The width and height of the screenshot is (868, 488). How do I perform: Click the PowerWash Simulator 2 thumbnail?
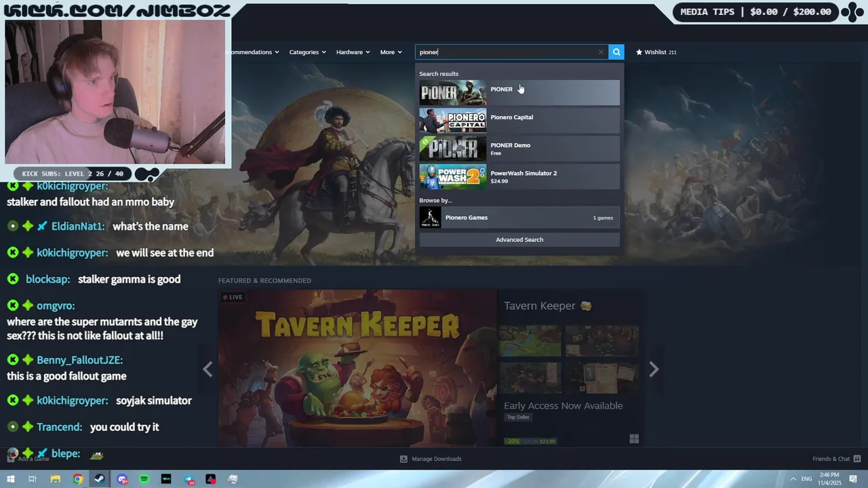click(x=452, y=177)
